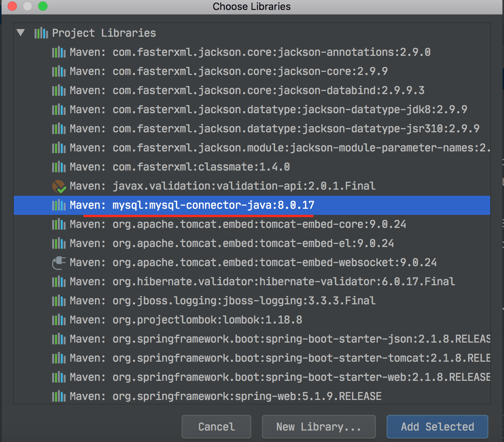Click the checkmark icon beside validation-api:2.0.1.Final
504x442 pixels.
(x=59, y=187)
